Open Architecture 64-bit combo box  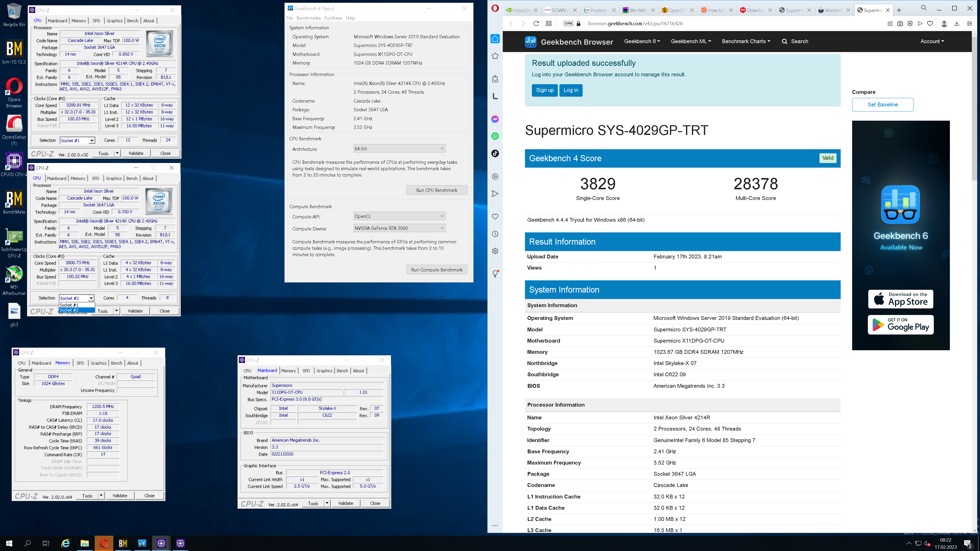click(x=399, y=149)
